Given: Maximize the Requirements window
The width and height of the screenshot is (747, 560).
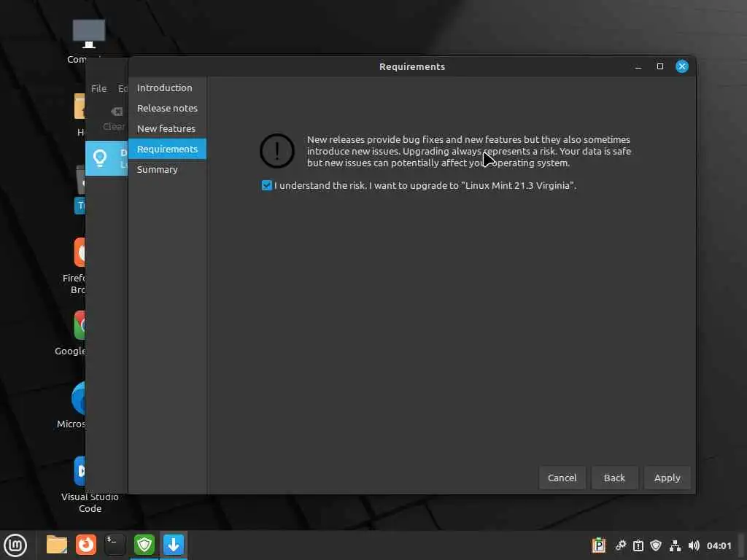Looking at the screenshot, I should [659, 66].
